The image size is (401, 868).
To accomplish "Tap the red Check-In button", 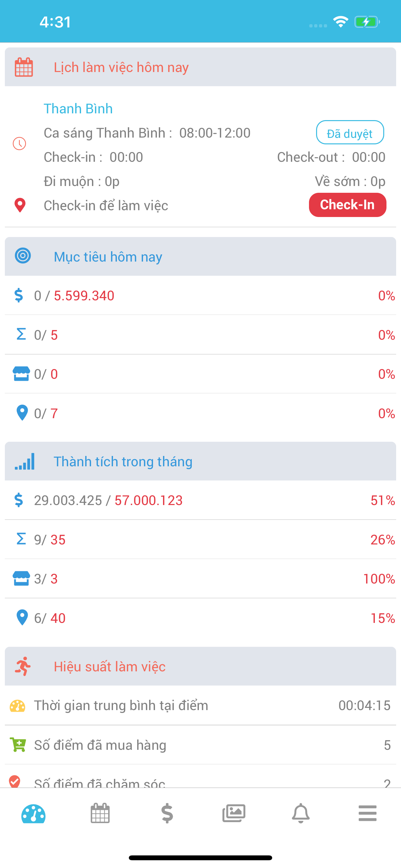I will [347, 205].
